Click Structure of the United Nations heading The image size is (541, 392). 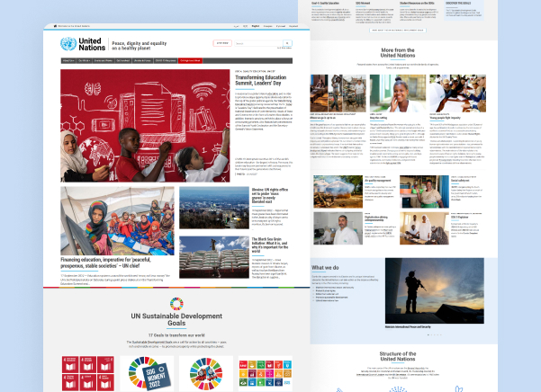[398, 356]
